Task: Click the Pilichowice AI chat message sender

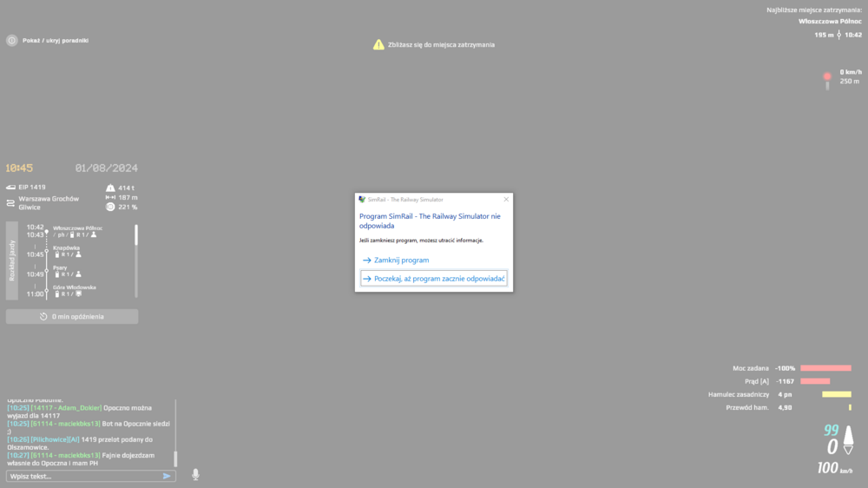Action: tap(55, 439)
